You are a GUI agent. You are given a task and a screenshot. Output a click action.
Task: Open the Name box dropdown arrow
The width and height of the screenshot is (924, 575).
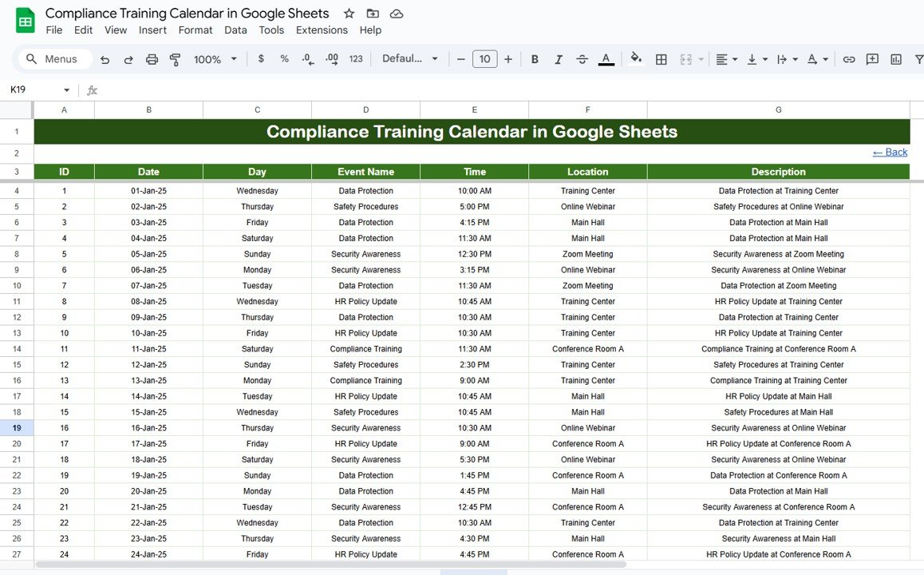point(66,90)
